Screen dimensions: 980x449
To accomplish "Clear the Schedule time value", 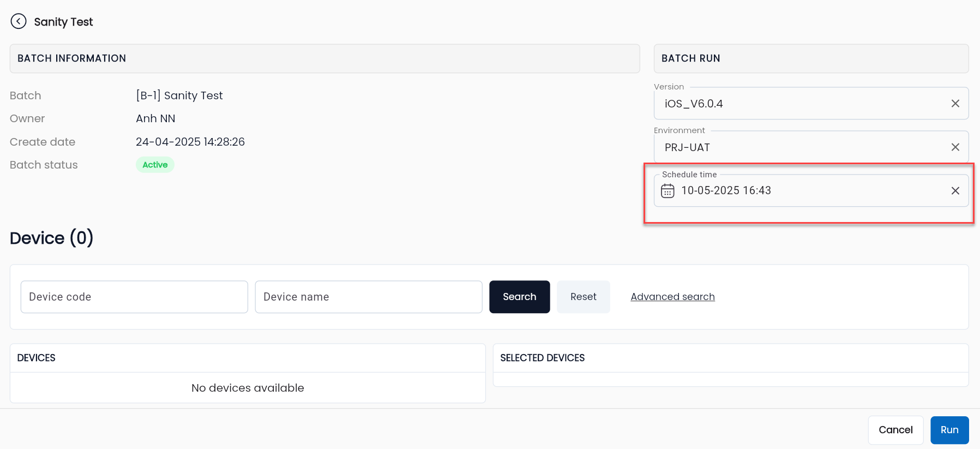I will point(955,191).
